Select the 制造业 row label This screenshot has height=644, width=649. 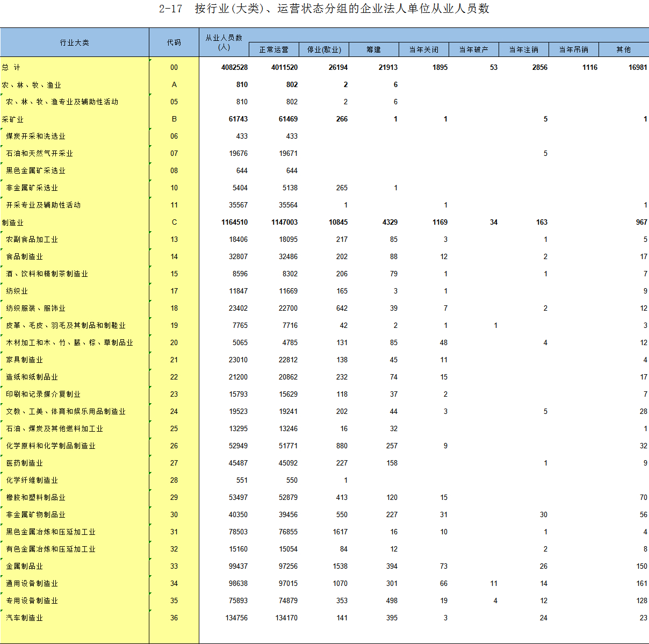[13, 223]
